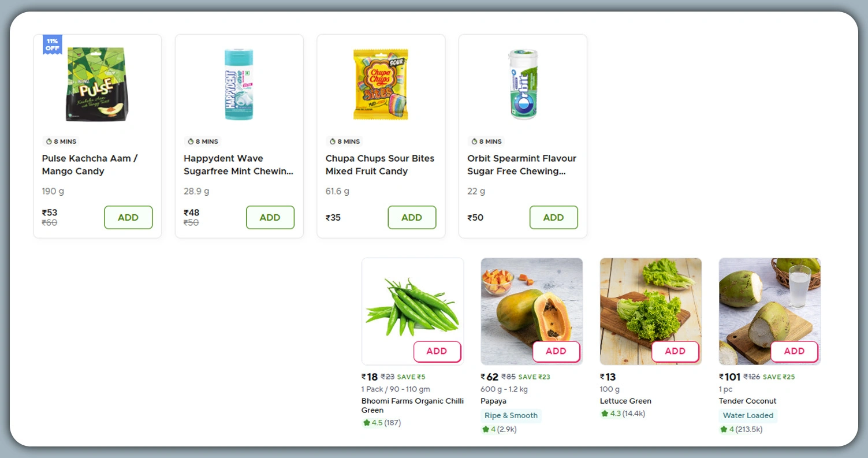Click the 'Water Loaded' tag on Tender Coconut
Screen dimensions: 868x458
(x=748, y=415)
